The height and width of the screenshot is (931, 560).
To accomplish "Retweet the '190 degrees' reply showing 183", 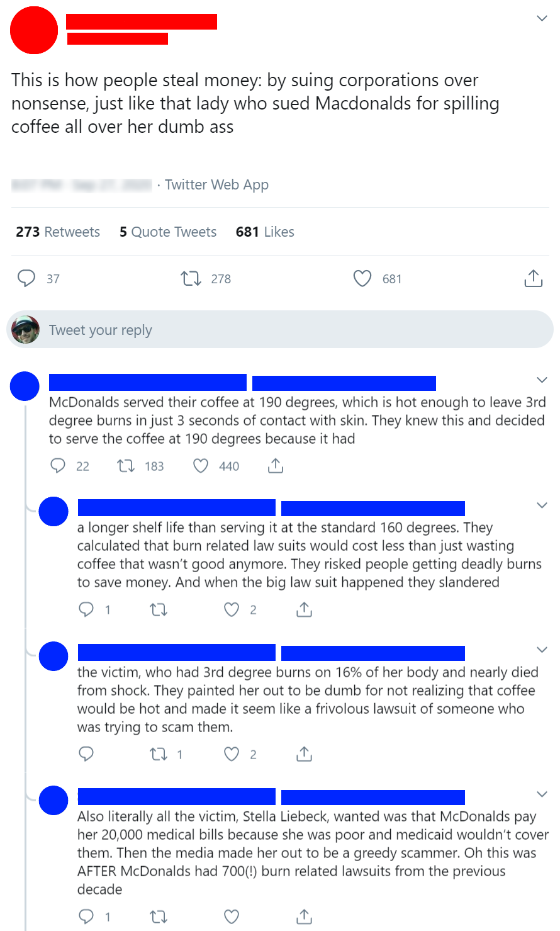I will coord(125,466).
